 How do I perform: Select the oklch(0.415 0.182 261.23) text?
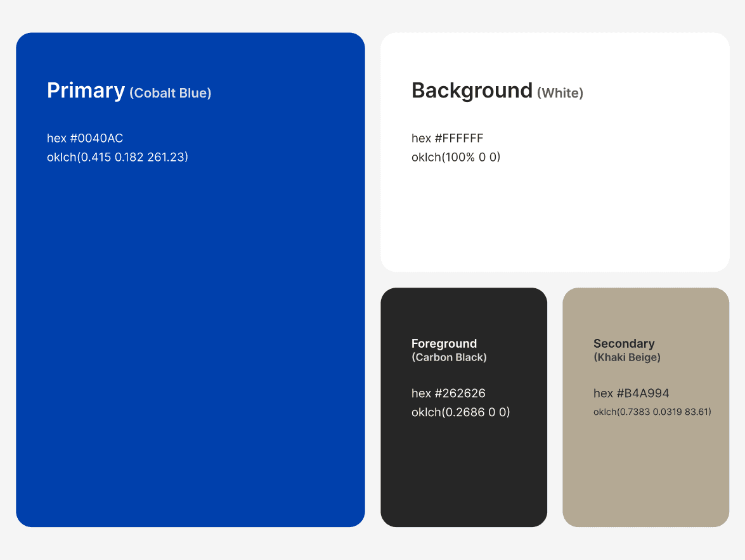117,157
